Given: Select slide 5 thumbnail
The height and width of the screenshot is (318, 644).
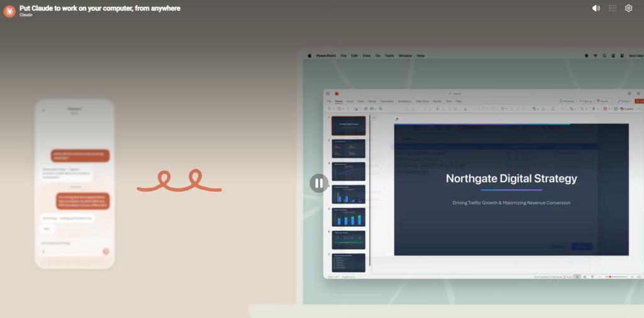Looking at the screenshot, I should 348,217.
